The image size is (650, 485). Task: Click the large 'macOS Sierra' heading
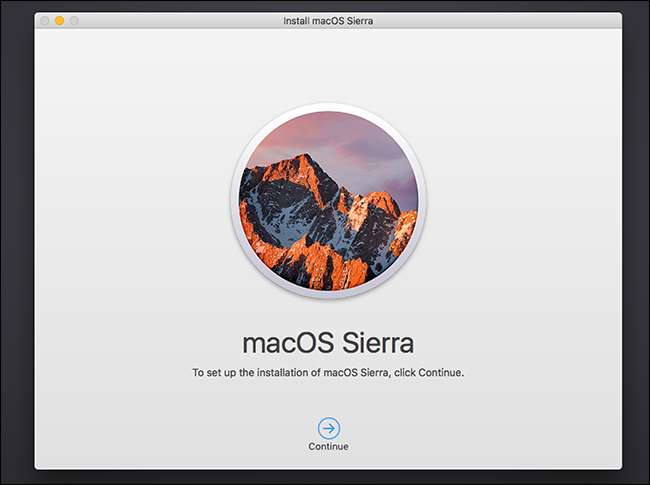click(328, 343)
